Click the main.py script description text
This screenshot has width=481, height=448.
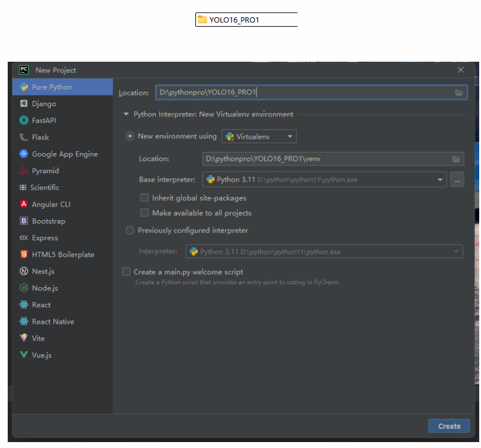click(x=238, y=282)
